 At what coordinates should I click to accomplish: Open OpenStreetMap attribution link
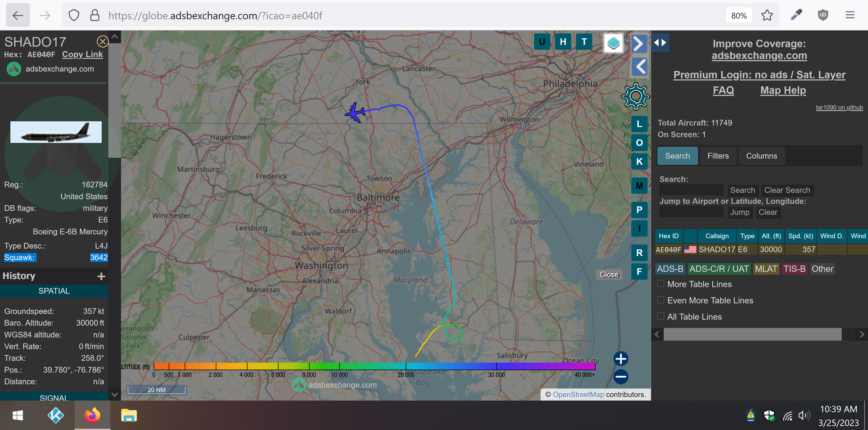point(578,394)
